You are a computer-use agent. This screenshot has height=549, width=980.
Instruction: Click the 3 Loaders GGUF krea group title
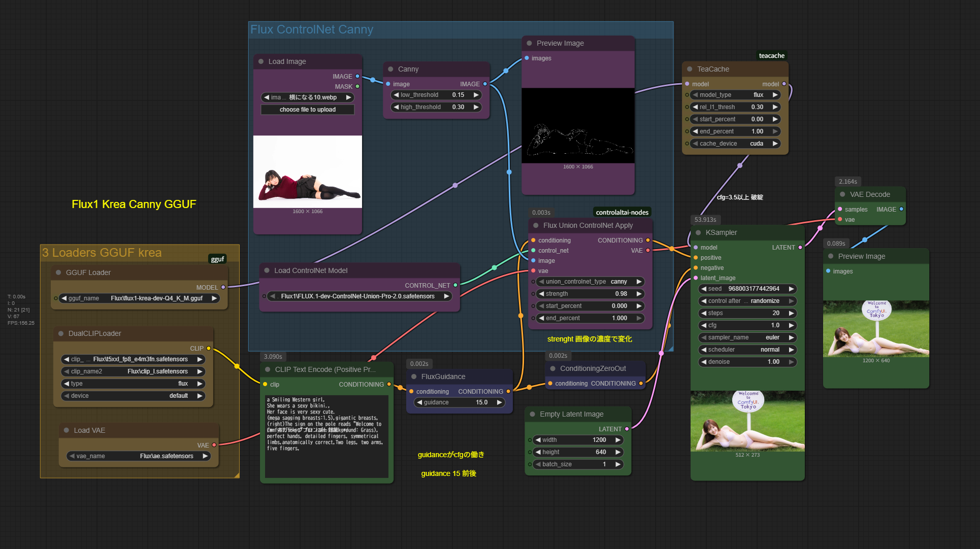tap(102, 253)
